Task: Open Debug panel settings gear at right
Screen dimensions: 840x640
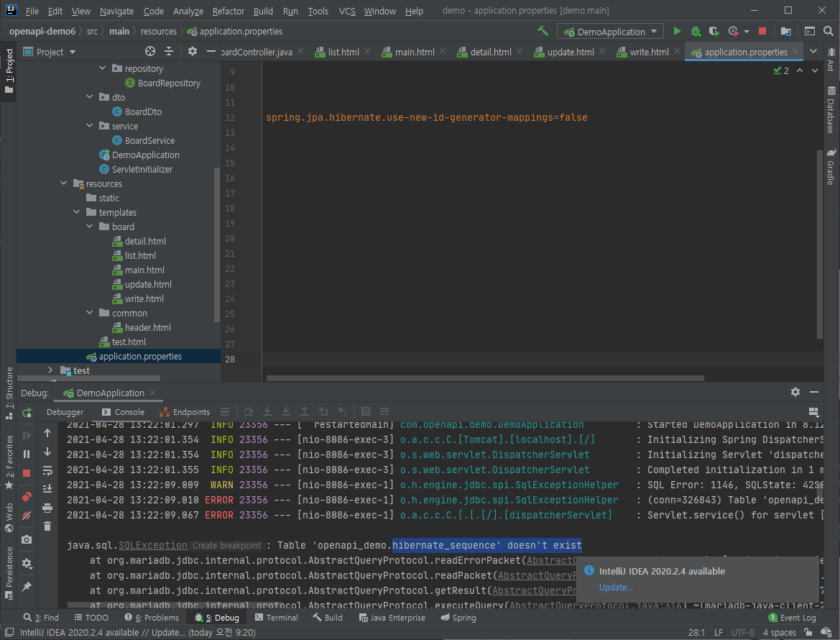Action: [795, 393]
